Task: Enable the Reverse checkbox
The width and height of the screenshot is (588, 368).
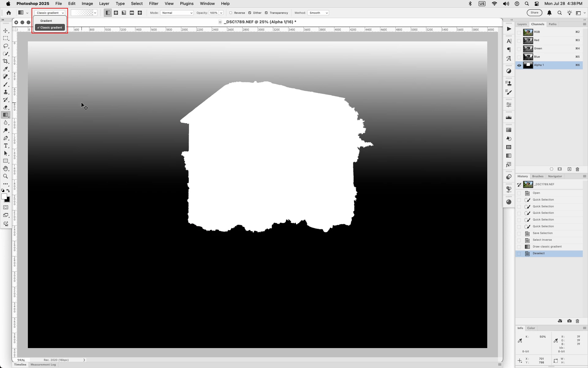Action: pos(231,13)
